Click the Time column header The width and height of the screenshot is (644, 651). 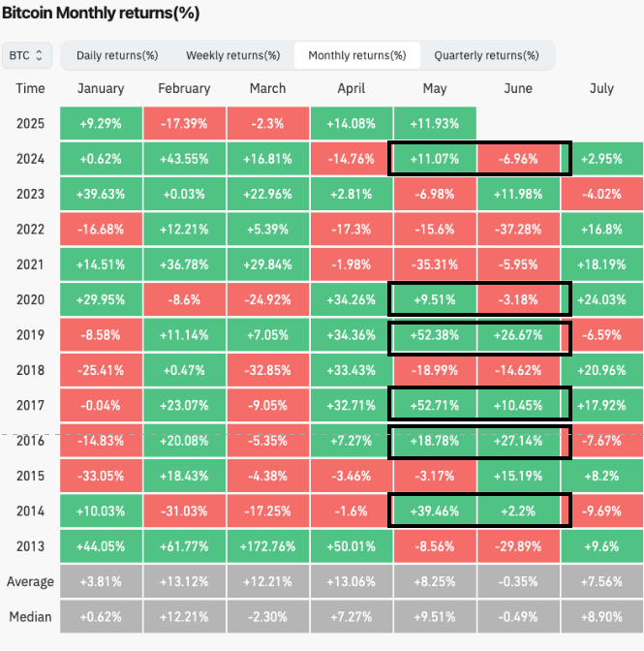click(x=31, y=88)
